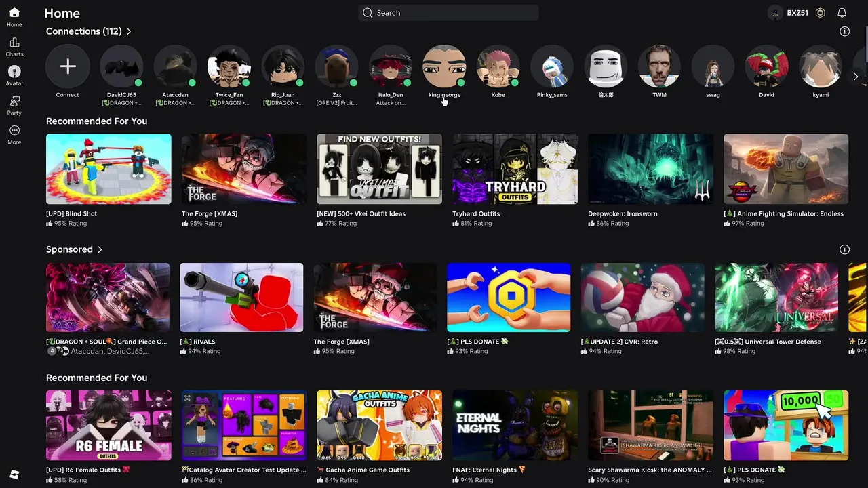Open Italo_Den's avatar
Viewport: 868px width, 488px height.
(x=391, y=66)
